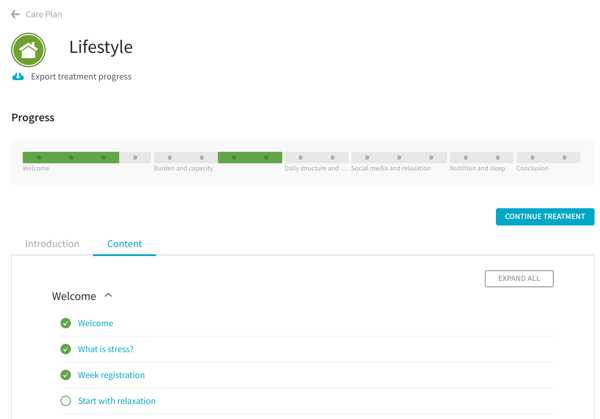The height and width of the screenshot is (419, 600).
Task: Click the Burden and capacity progress segment
Action: point(218,157)
